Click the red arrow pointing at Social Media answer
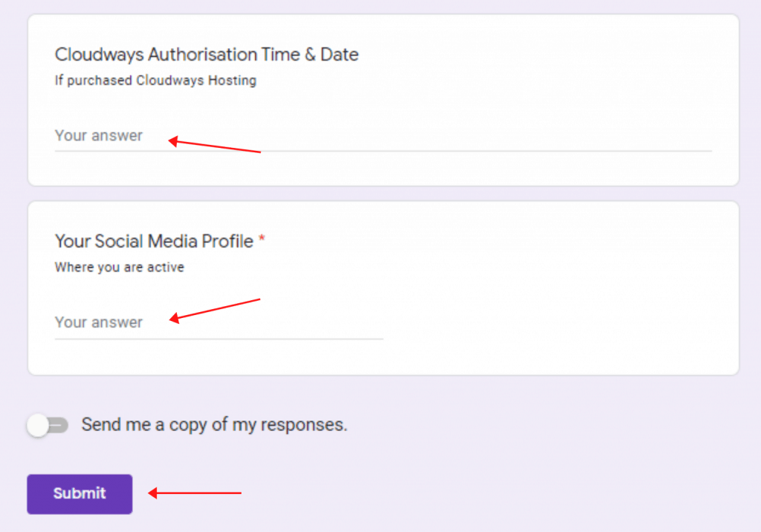Screen dimensions: 761x532 216,310
